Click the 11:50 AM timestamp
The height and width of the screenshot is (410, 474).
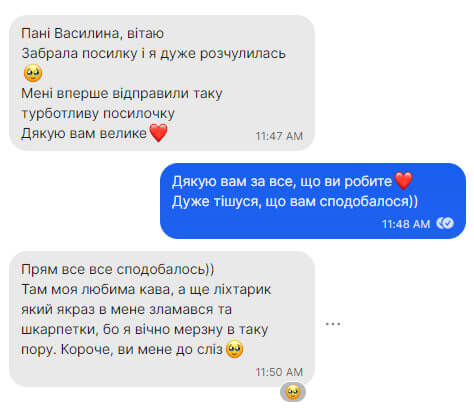point(279,372)
